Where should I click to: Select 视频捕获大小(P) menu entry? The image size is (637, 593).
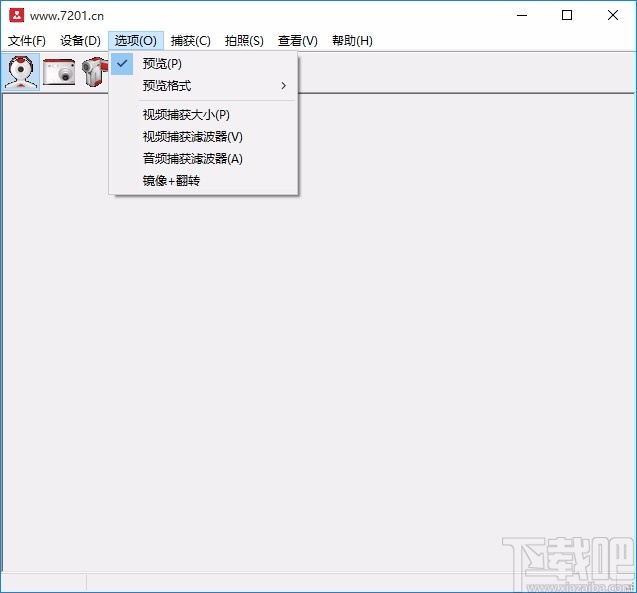pos(204,115)
